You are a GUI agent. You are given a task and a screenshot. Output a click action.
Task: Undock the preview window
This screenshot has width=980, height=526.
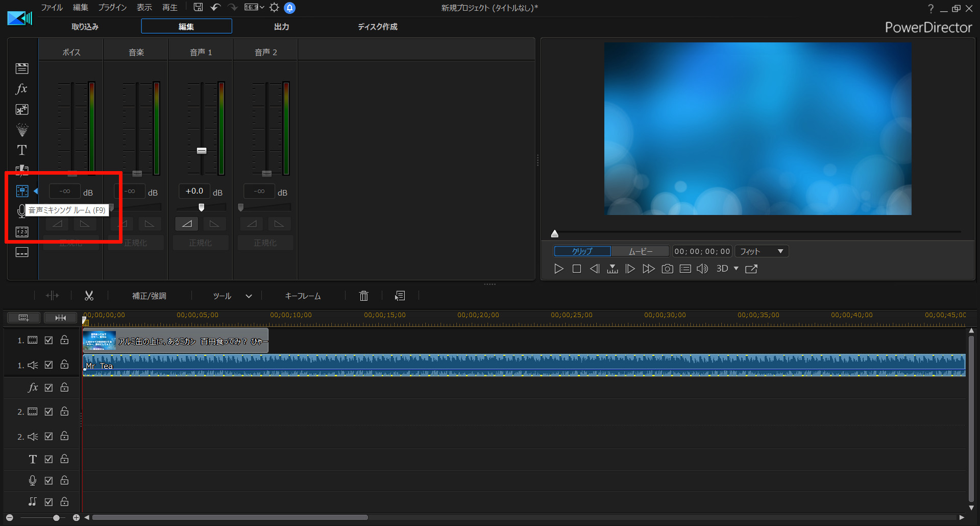point(751,269)
